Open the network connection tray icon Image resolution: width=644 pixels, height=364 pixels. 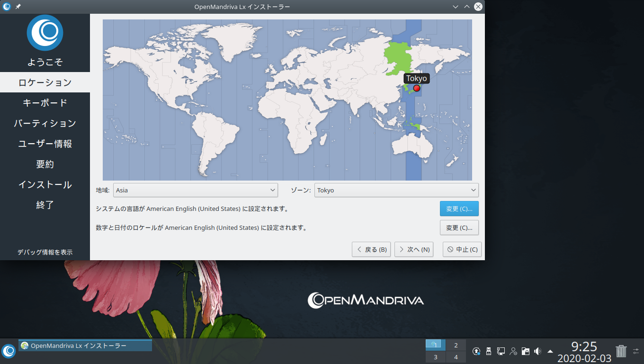click(x=501, y=351)
